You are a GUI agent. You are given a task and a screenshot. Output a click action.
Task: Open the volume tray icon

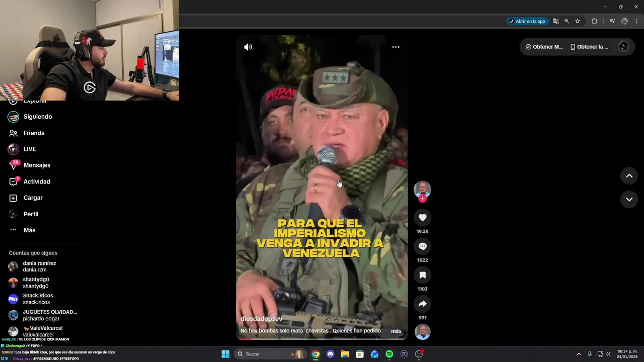[608, 354]
